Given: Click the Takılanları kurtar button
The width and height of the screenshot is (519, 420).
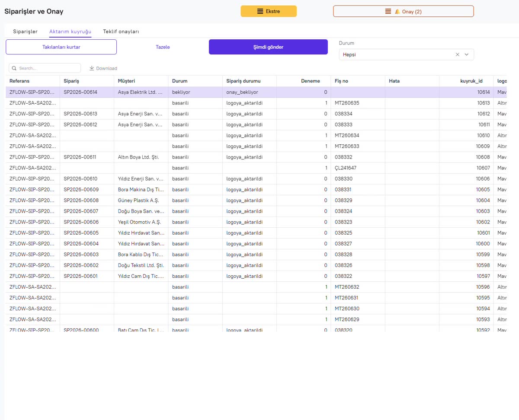Looking at the screenshot, I should 61,47.
